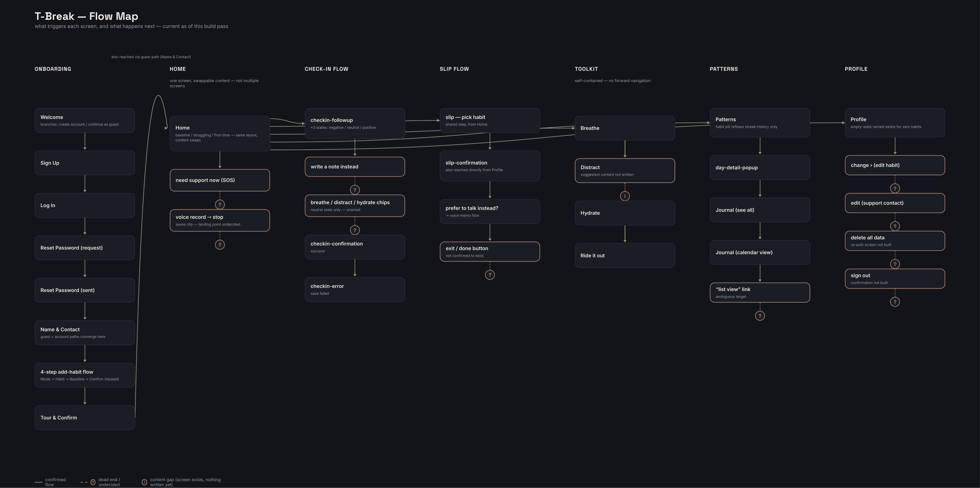Click the exclamation content-gap marker below Distract
Image resolution: width=980 pixels, height=488 pixels.
[x=625, y=196]
